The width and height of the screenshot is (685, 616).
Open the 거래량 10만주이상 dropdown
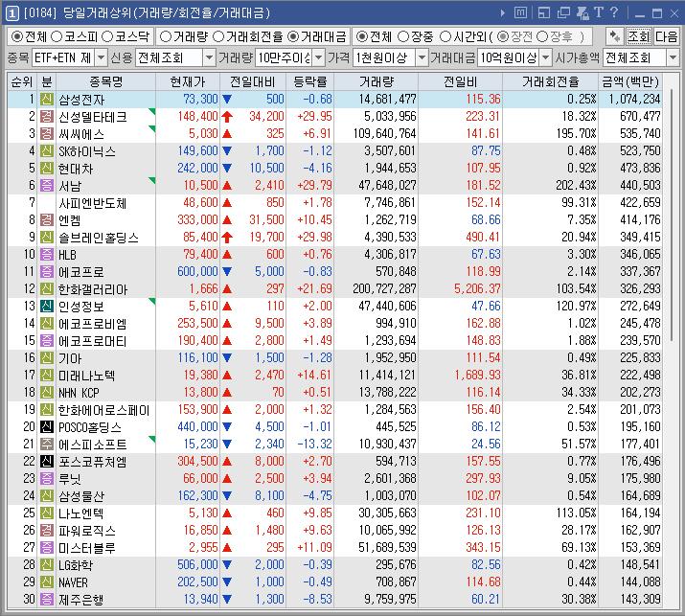(x=319, y=57)
